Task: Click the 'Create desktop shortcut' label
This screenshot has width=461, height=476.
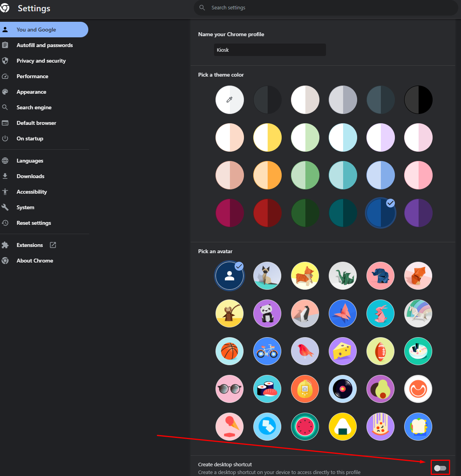Action: (225, 464)
